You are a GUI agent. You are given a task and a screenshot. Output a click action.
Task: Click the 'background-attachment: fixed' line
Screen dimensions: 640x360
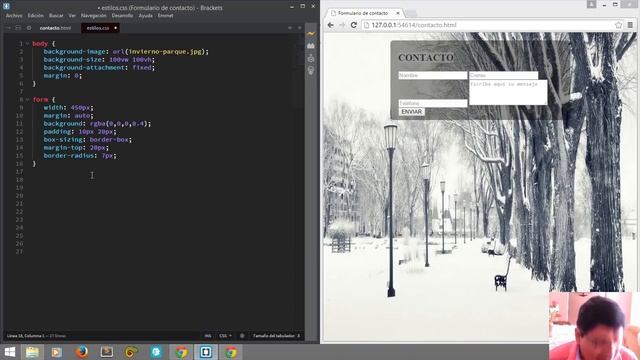point(99,68)
